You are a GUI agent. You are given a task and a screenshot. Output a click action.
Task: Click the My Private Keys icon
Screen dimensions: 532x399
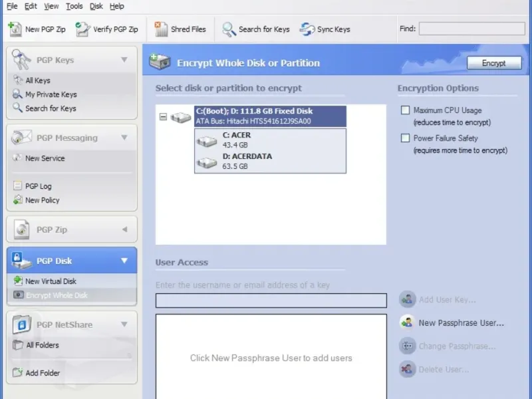[18, 94]
